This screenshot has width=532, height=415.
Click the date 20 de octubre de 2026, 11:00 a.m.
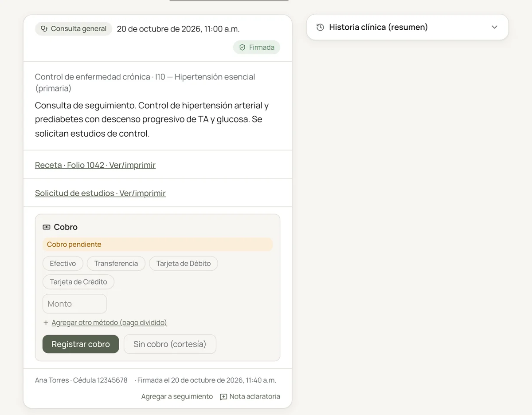click(178, 29)
